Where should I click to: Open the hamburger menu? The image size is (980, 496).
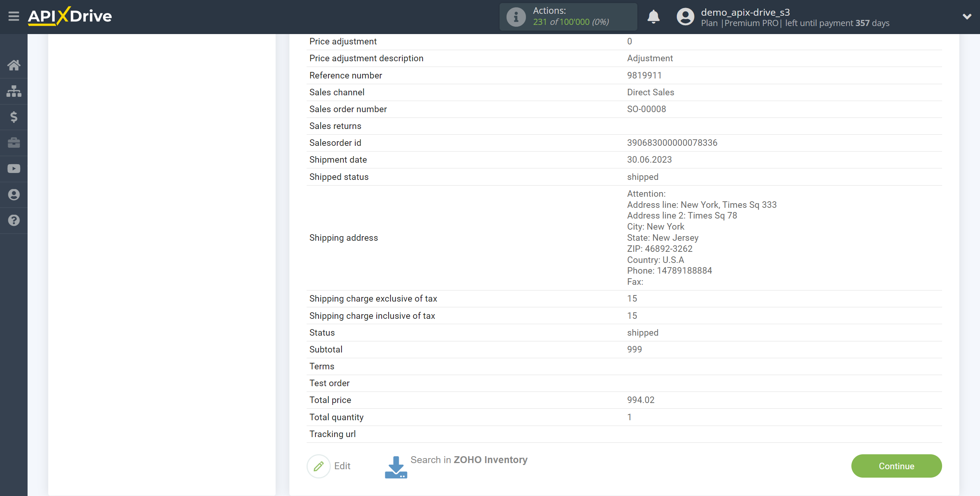[14, 16]
